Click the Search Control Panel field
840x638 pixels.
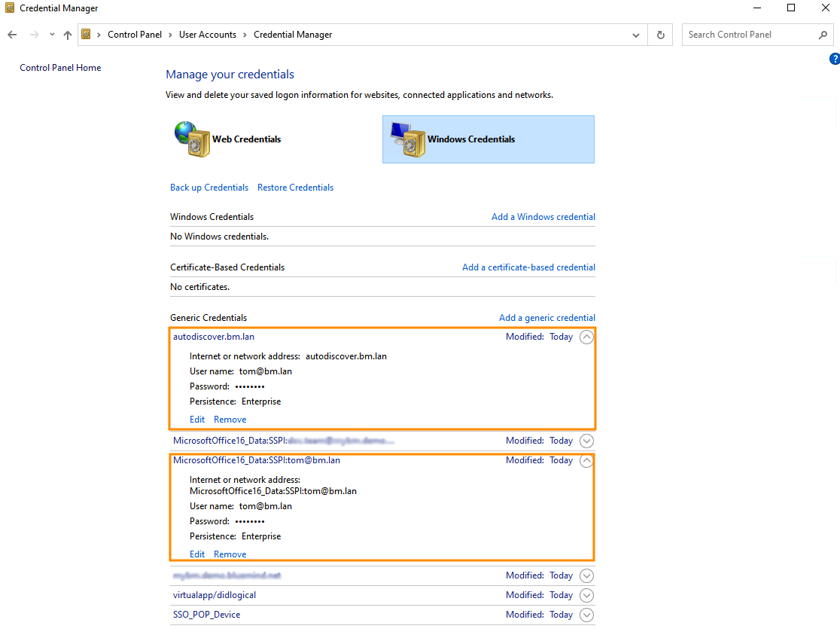(x=749, y=35)
